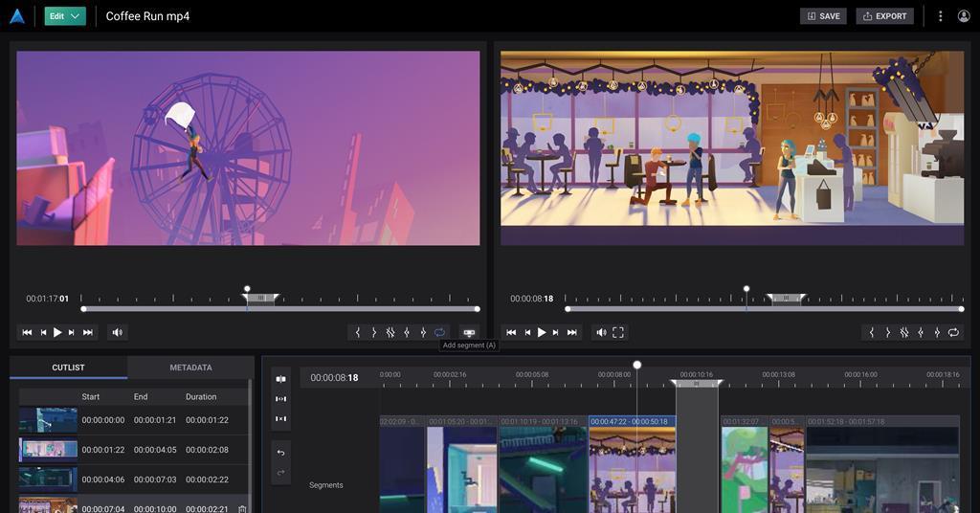
Task: Switch to the METADATA tab
Action: tap(190, 368)
